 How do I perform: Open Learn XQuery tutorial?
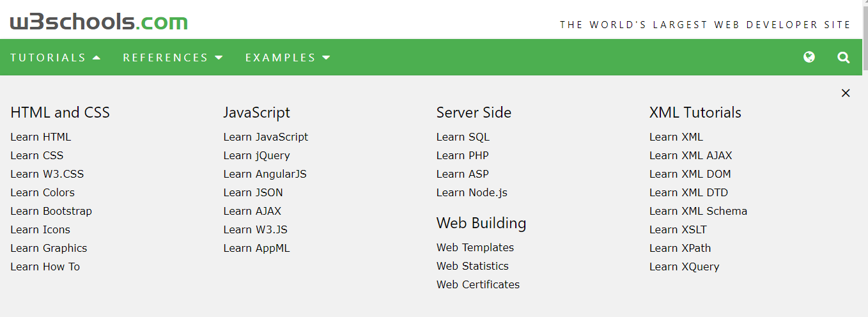click(685, 267)
